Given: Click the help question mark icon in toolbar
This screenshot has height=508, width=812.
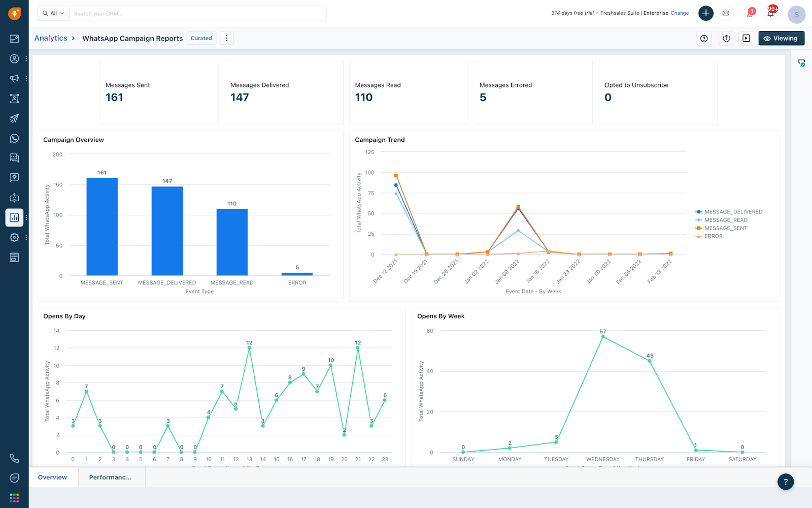Looking at the screenshot, I should click(704, 39).
